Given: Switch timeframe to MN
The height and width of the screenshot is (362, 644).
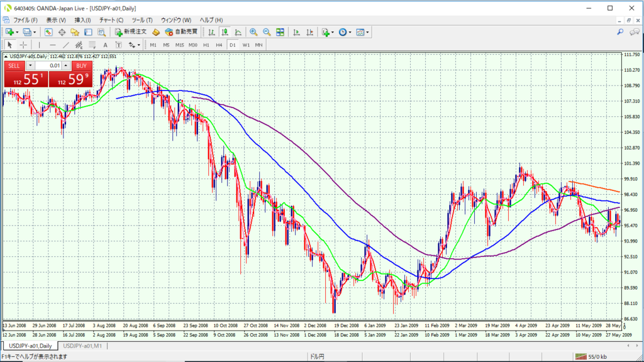Looking at the screenshot, I should tap(258, 45).
